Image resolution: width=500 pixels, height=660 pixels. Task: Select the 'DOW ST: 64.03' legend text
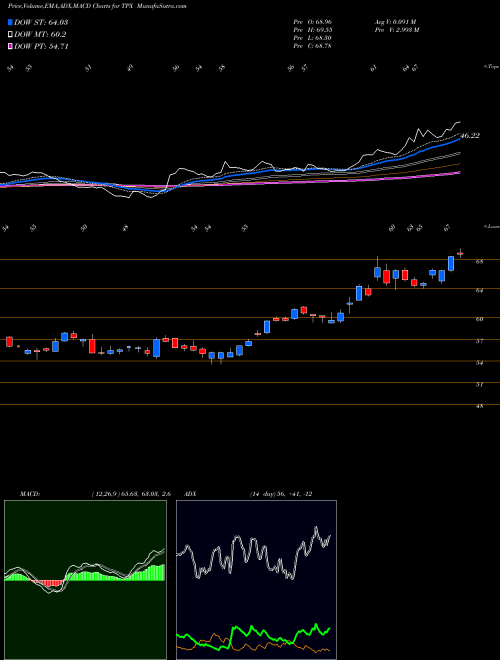tap(41, 22)
